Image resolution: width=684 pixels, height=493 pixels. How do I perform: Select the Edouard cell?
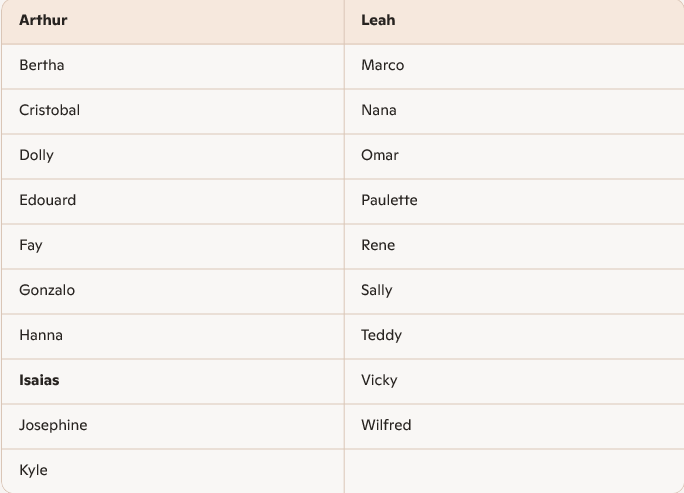tap(48, 200)
